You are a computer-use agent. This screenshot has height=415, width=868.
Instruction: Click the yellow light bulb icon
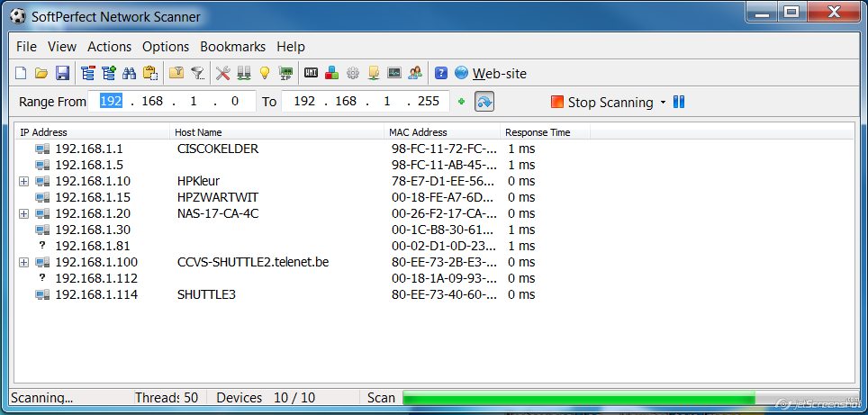coord(265,73)
